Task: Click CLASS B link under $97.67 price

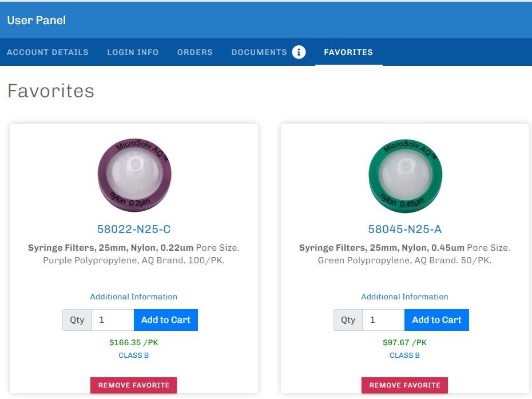Action: tap(405, 355)
